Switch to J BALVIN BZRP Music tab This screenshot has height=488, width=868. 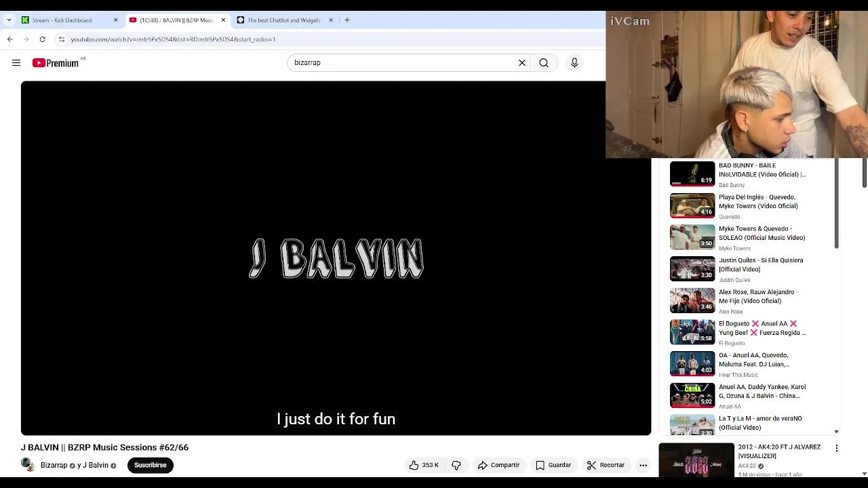click(x=176, y=20)
